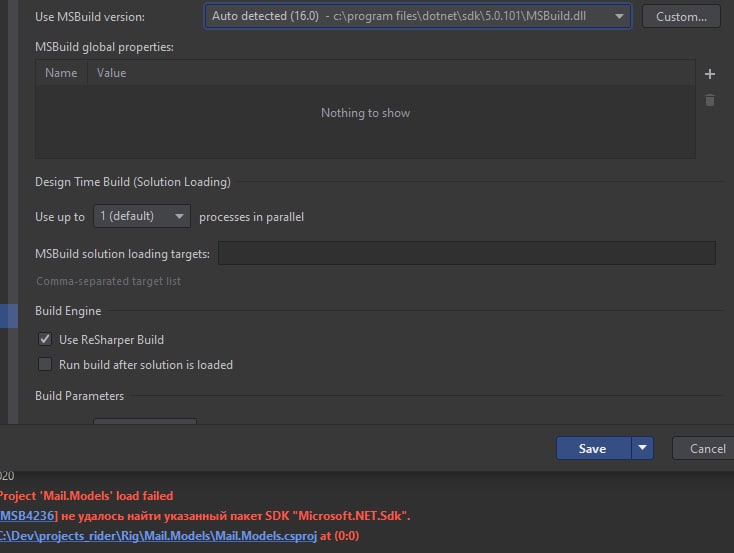
Task: Click the Cancel button
Action: (x=706, y=449)
